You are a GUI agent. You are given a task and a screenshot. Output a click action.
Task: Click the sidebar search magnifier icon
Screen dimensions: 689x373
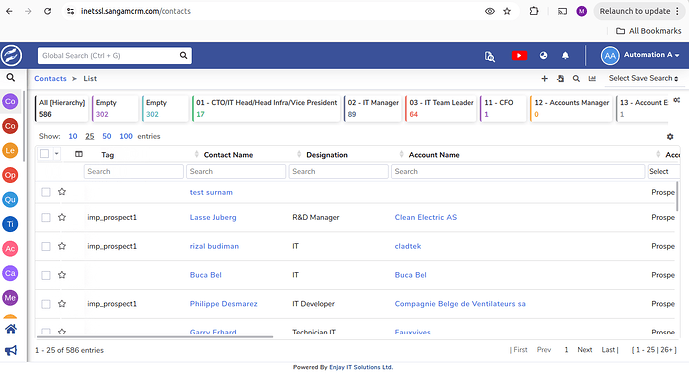[x=11, y=78]
